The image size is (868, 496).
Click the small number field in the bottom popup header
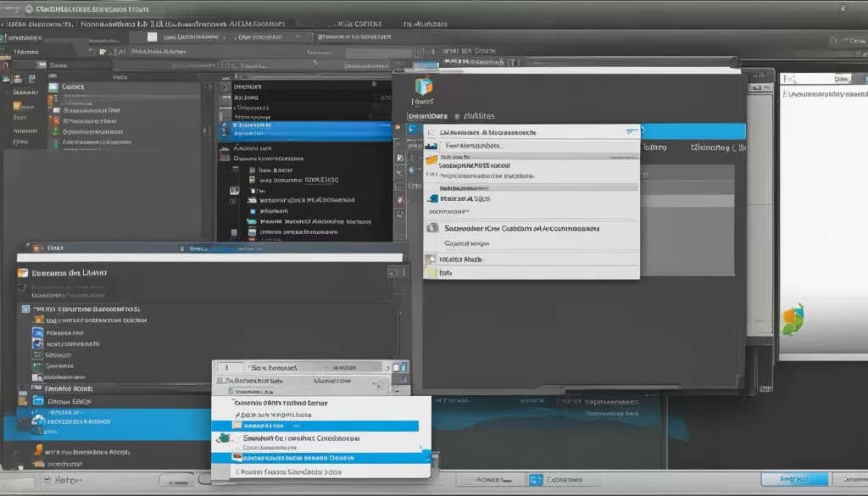(x=230, y=368)
